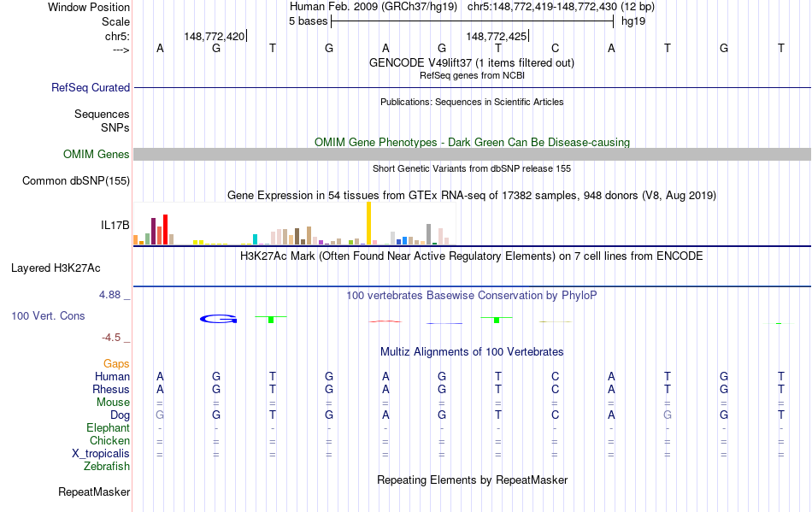
Task: Select the Scale track label
Action: pos(115,21)
